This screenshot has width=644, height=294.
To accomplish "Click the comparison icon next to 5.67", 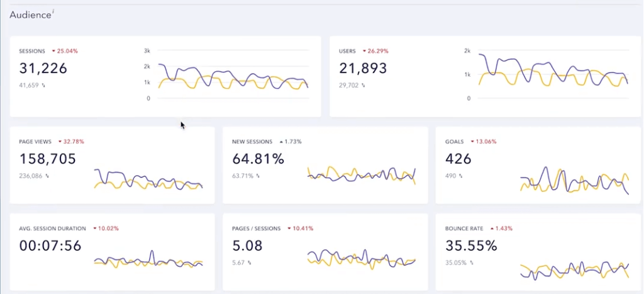I will [x=249, y=263].
